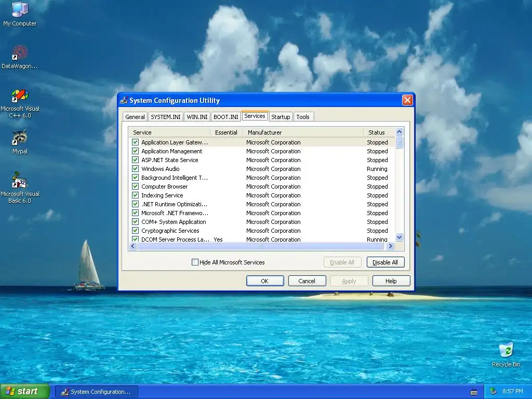Uncheck COM+ System Application checkbox
Viewport: 532px width, 399px height.
click(136, 221)
